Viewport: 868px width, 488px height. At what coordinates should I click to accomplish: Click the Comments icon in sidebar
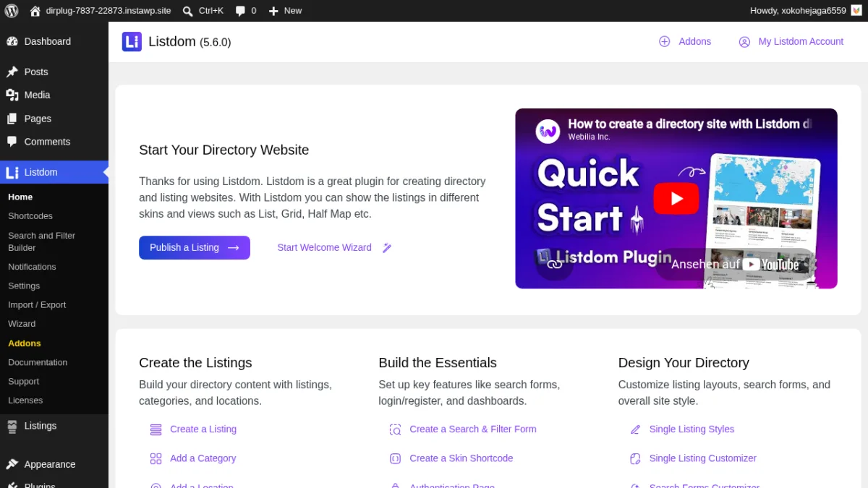[12, 142]
